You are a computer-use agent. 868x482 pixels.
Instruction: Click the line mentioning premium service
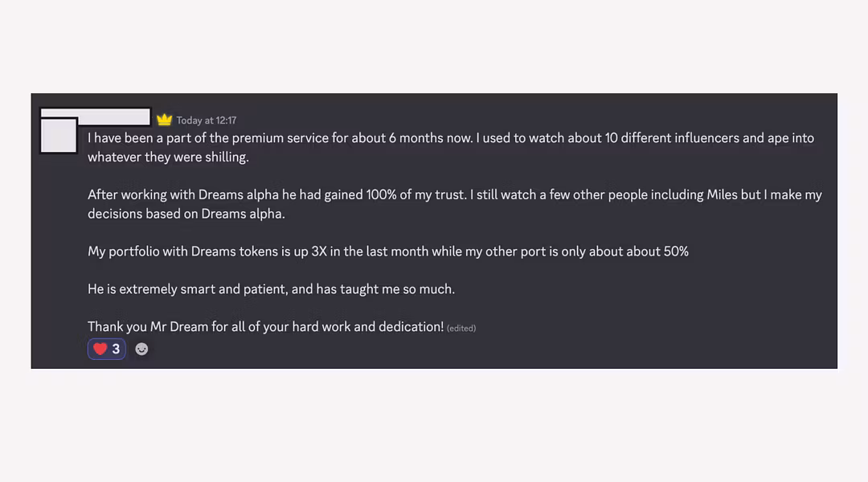tap(451, 138)
